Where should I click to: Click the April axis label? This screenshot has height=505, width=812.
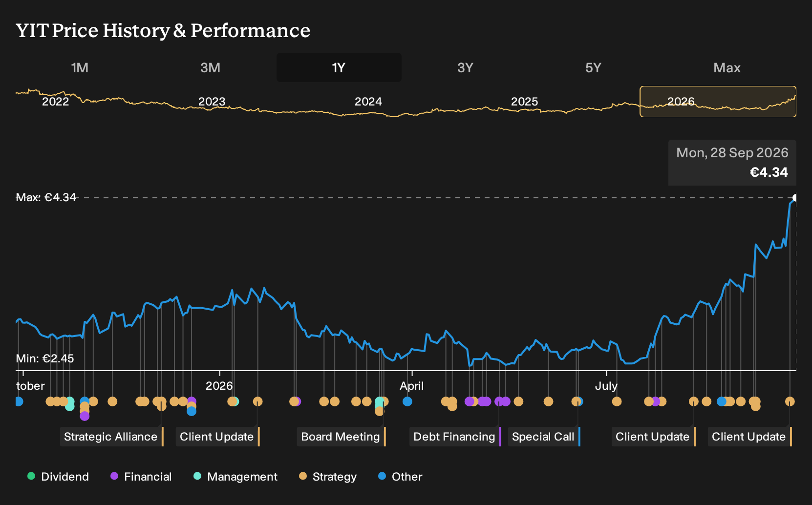click(412, 386)
